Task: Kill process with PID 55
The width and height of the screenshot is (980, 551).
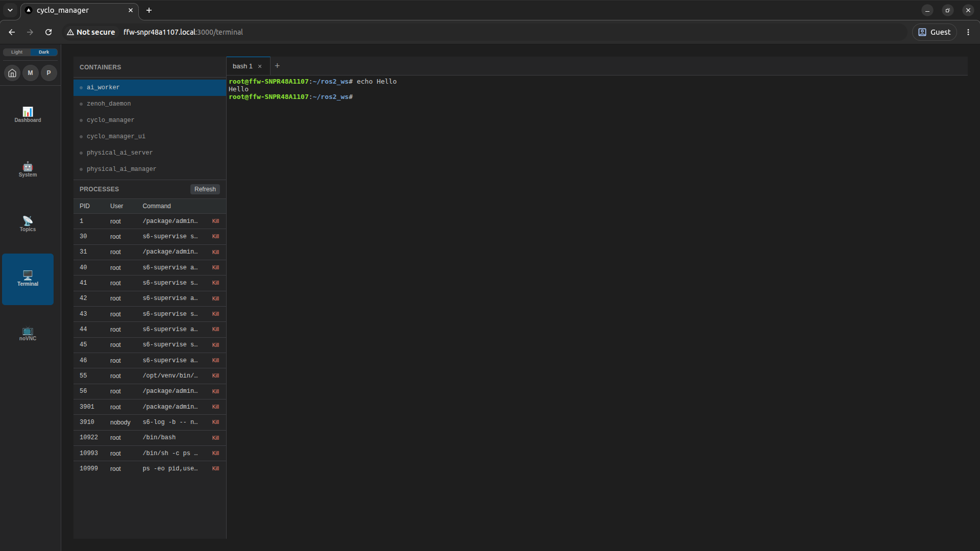Action: click(215, 376)
